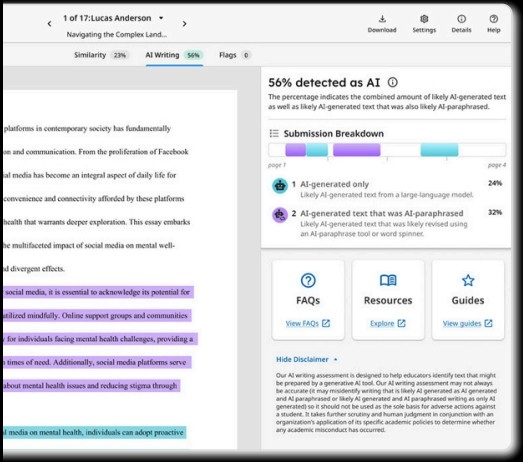Switch to the Flags tab
This screenshot has height=462, width=523.
[235, 55]
